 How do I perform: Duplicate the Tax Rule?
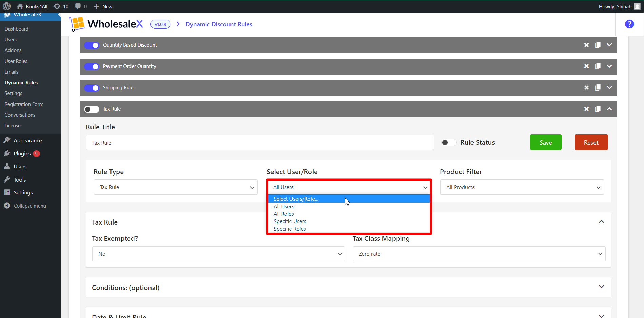click(598, 109)
